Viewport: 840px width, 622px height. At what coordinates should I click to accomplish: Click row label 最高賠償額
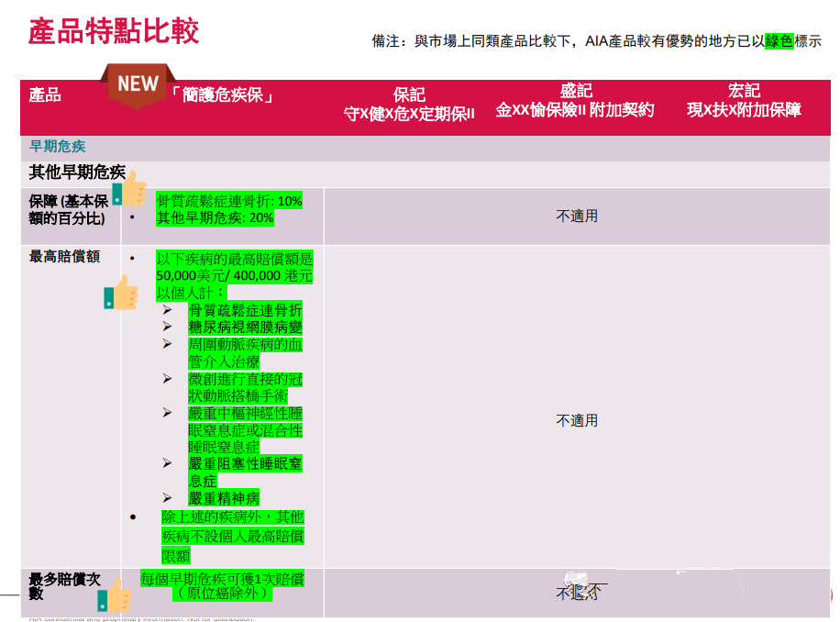pyautogui.click(x=64, y=257)
